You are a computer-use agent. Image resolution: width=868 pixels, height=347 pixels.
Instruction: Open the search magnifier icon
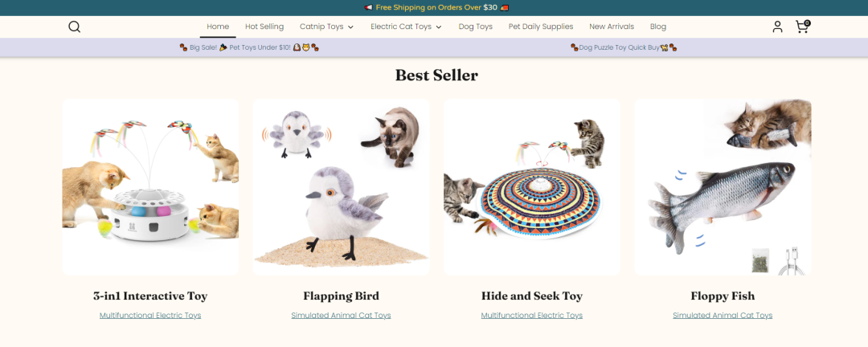[x=74, y=27]
